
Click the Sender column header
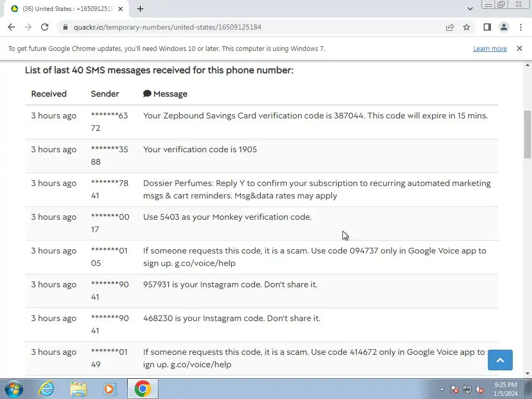click(105, 94)
